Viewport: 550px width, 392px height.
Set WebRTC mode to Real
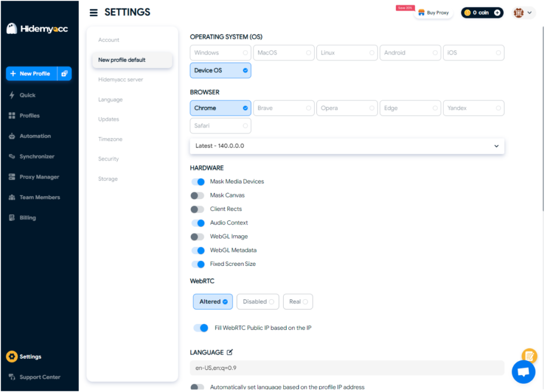(x=298, y=302)
